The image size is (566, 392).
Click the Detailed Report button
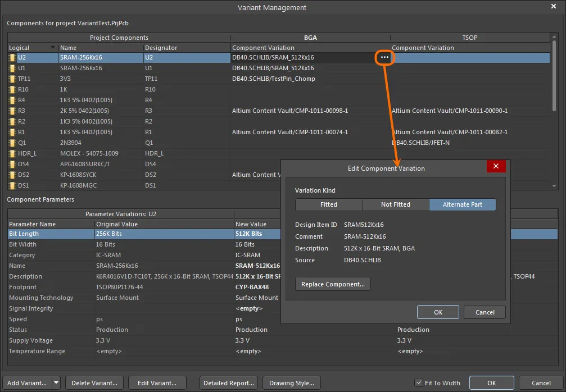(229, 383)
